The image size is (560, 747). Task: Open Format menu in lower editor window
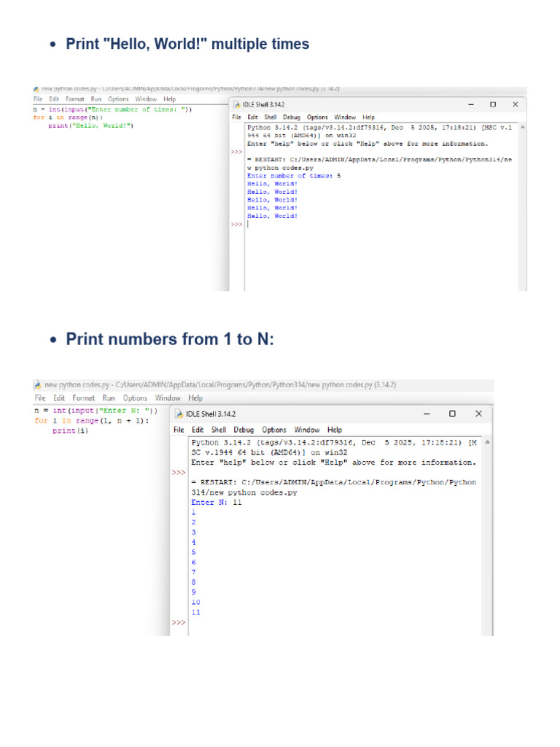(x=84, y=398)
